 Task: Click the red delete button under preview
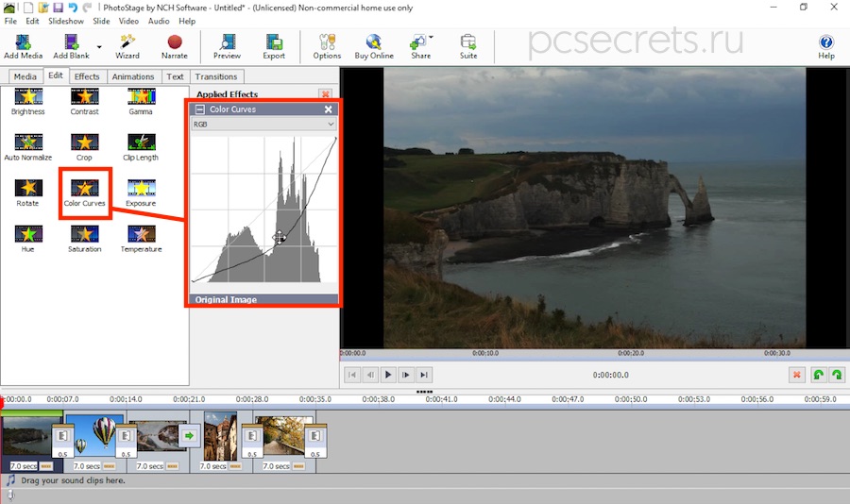tap(797, 375)
